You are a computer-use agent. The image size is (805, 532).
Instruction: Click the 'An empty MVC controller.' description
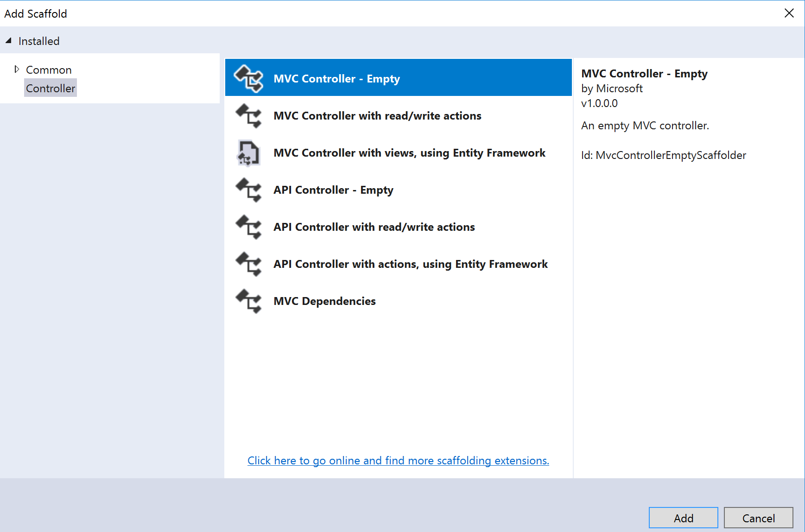click(645, 126)
